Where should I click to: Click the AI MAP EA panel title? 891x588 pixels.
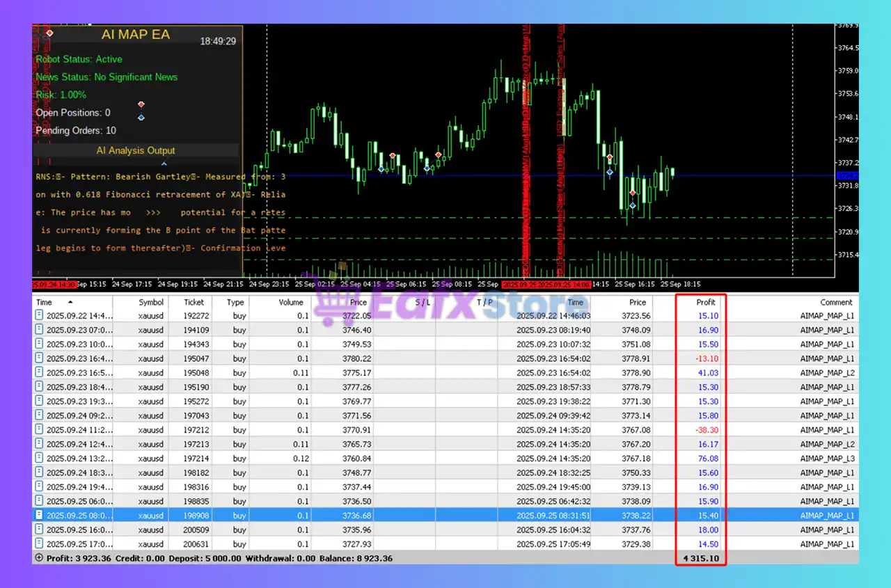coord(135,35)
